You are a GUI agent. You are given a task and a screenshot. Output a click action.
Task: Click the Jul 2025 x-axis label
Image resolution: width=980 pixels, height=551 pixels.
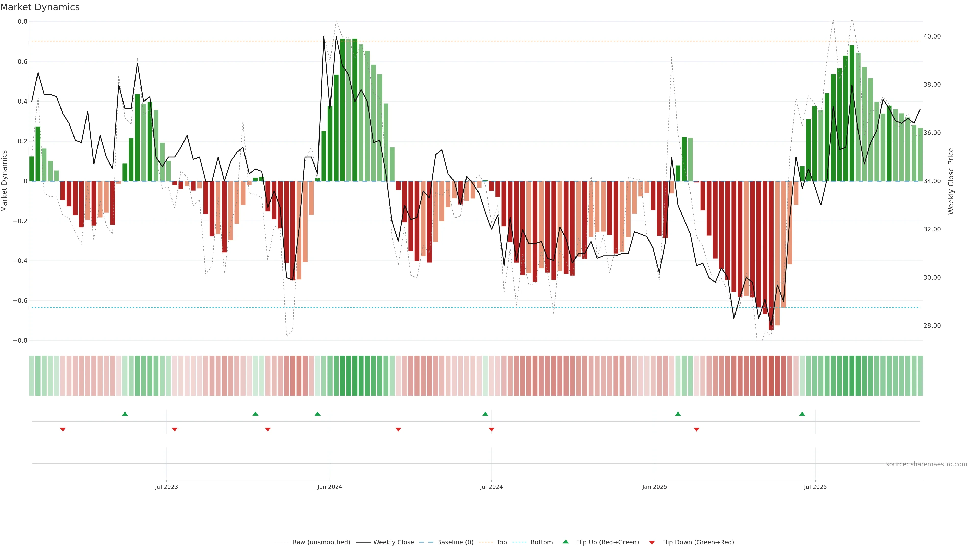pos(815,487)
